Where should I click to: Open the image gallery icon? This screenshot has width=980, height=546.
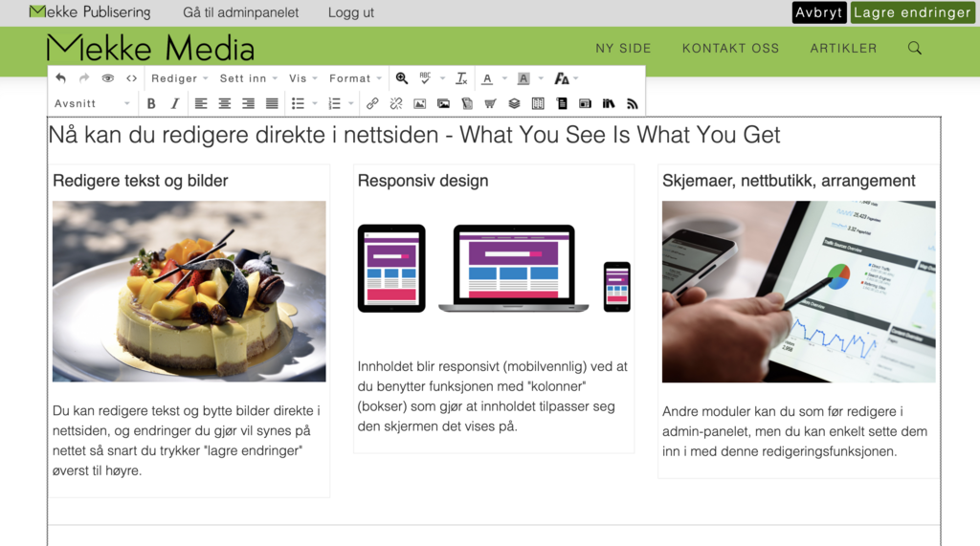(443, 103)
